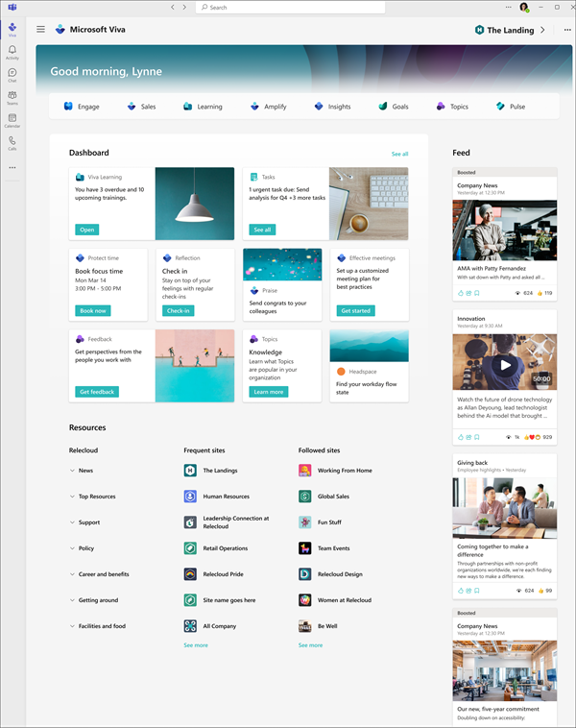The image size is (576, 728).
Task: Expand Getting around section
Action: pyautogui.click(x=72, y=600)
